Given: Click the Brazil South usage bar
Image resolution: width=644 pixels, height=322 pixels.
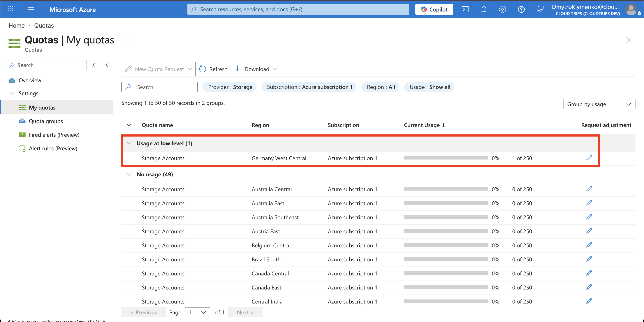Looking at the screenshot, I should point(446,259).
